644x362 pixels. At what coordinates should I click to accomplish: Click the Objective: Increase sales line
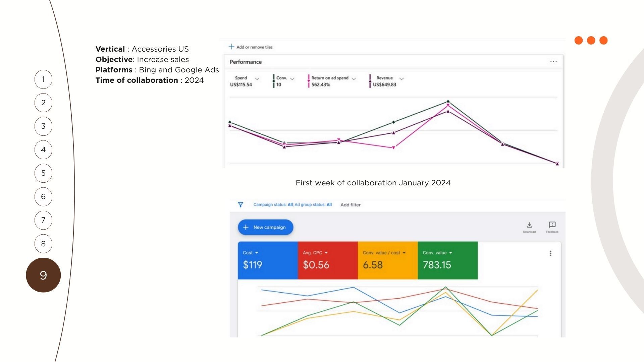pos(142,59)
